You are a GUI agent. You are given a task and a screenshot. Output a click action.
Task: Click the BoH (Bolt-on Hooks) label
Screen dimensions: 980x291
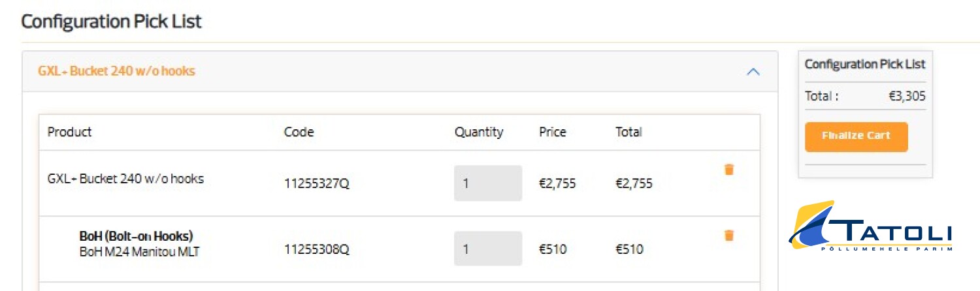(136, 236)
